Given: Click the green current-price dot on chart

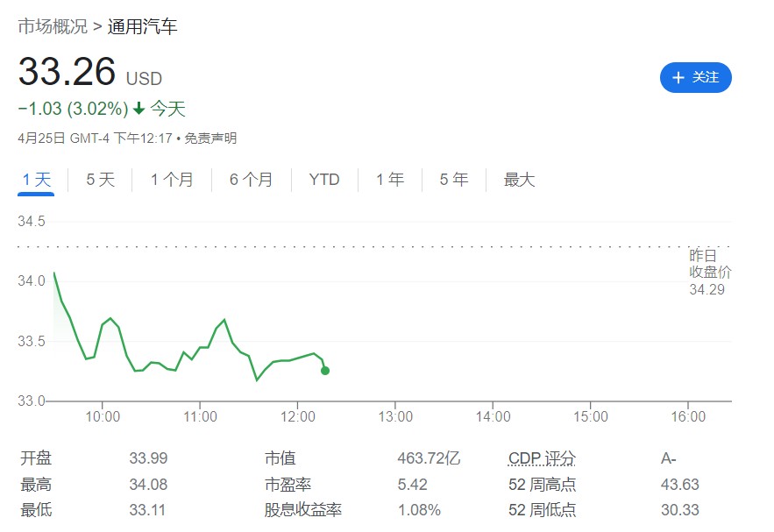Looking at the screenshot, I should coord(325,371).
